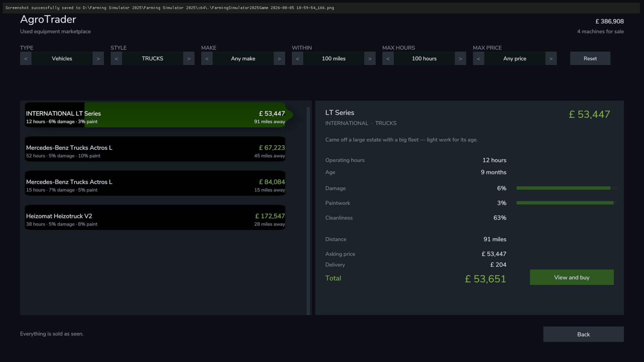644x362 pixels.
Task: Select the Actros L listing priced £ 84,084
Action: click(x=155, y=183)
